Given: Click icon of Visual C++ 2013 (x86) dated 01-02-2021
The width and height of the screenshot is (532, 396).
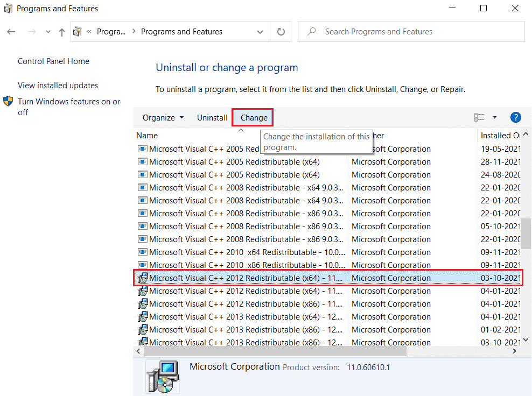Looking at the screenshot, I should (143, 329).
